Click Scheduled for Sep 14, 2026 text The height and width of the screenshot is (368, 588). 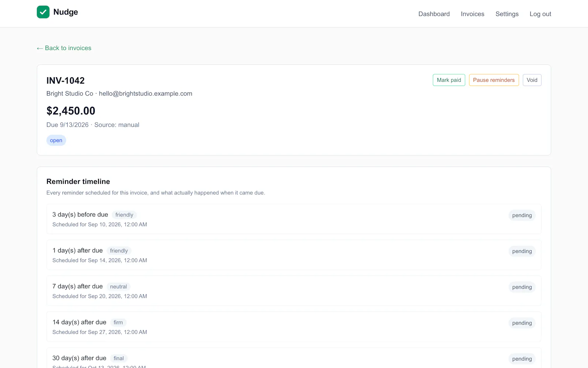click(100, 260)
